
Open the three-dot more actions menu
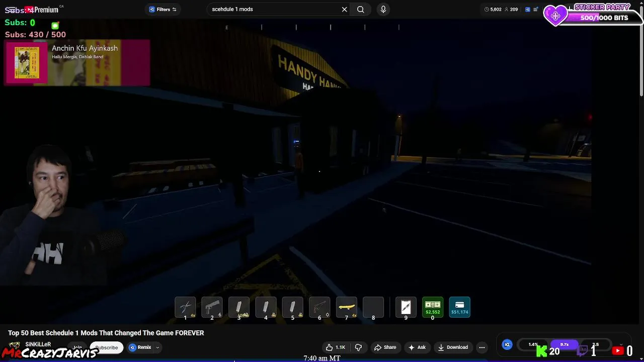coord(482,347)
